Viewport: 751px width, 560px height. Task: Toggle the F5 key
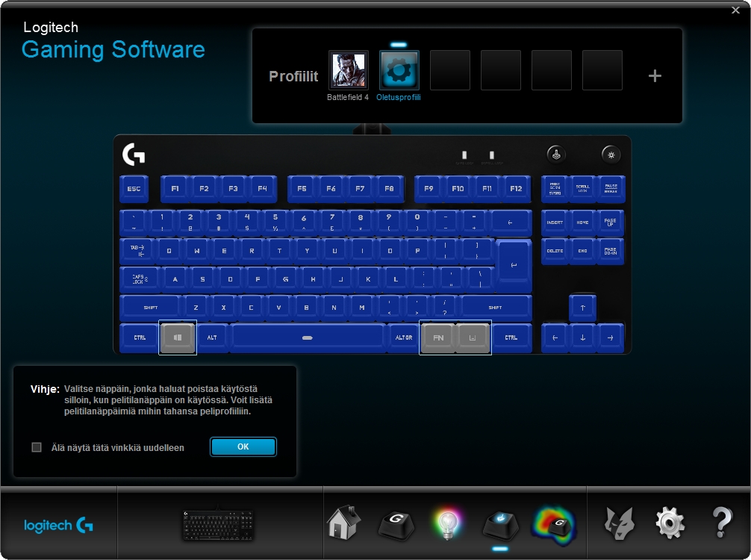302,189
